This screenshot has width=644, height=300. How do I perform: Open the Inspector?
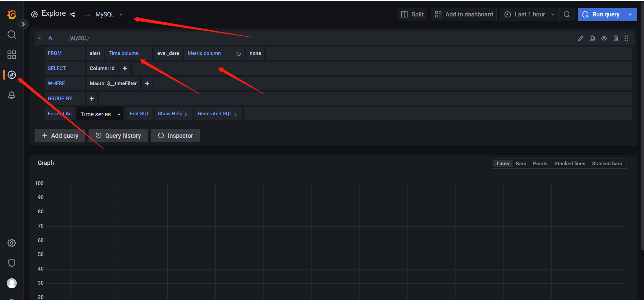click(175, 135)
